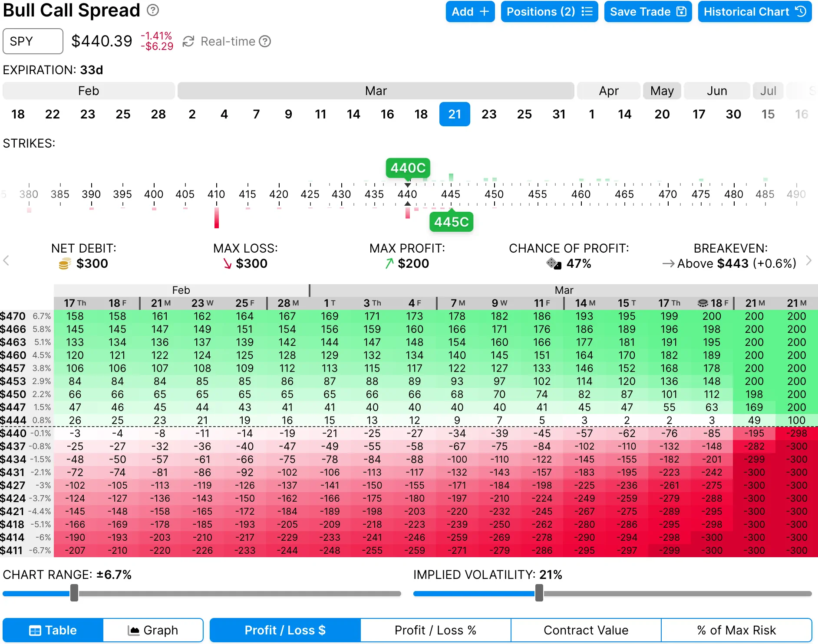The width and height of the screenshot is (818, 644).
Task: Switch to Profit / Loss % view
Action: click(x=435, y=630)
